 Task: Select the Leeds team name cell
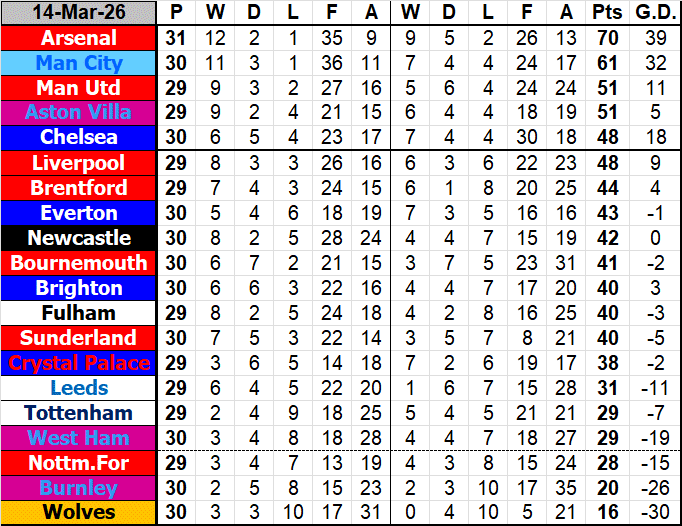point(79,388)
